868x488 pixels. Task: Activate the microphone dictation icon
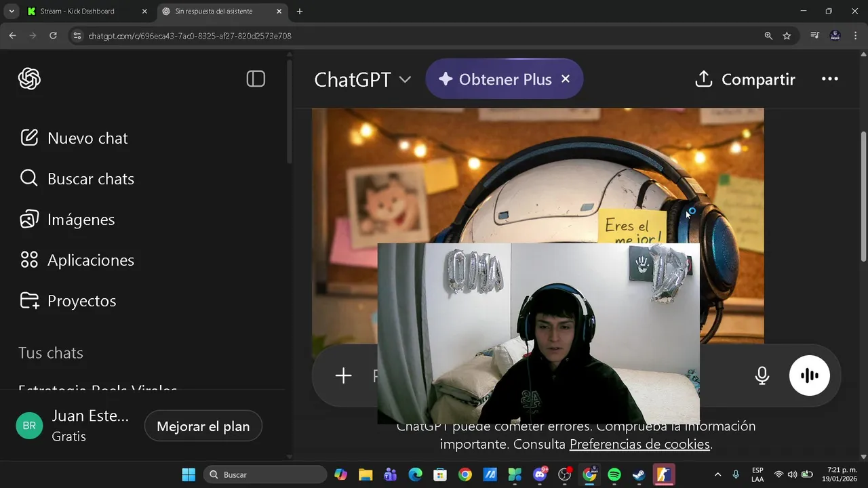pyautogui.click(x=762, y=375)
